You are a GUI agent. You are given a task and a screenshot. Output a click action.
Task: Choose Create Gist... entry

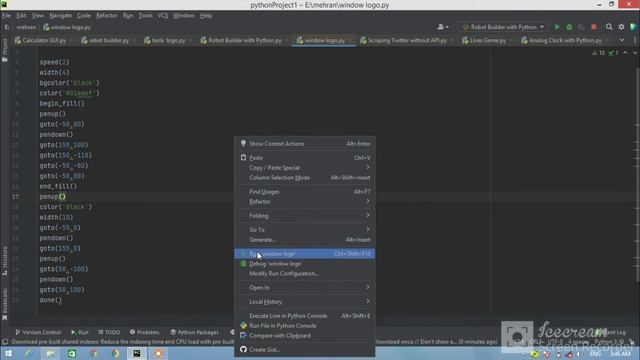click(x=304, y=349)
